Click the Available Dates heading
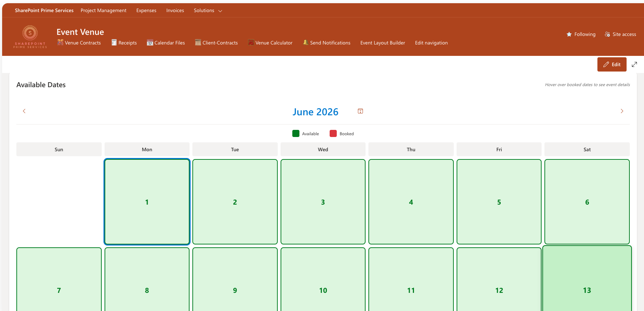Viewport: 644px width, 311px height. coord(41,85)
